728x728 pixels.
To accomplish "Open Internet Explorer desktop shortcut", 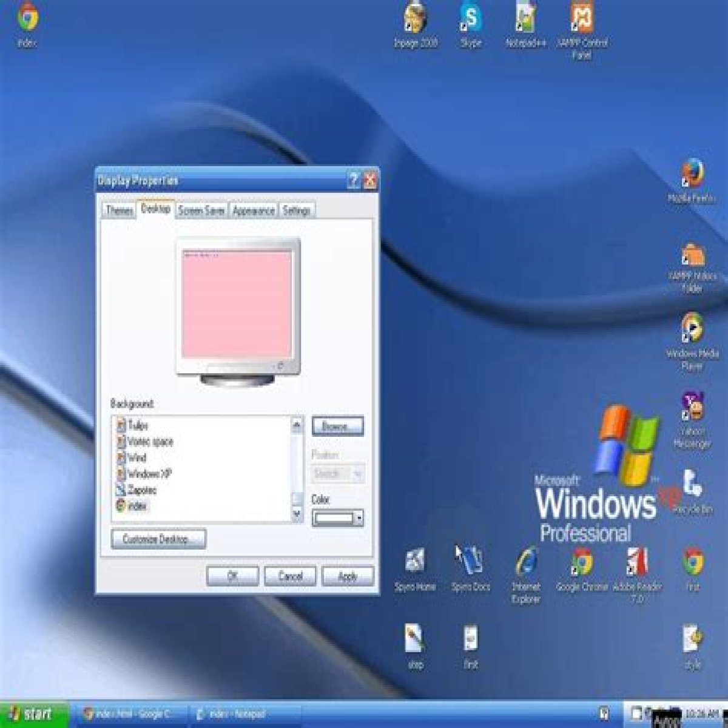I will (525, 574).
